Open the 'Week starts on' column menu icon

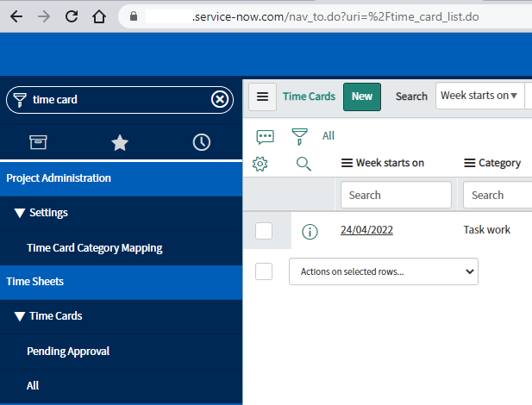(347, 163)
